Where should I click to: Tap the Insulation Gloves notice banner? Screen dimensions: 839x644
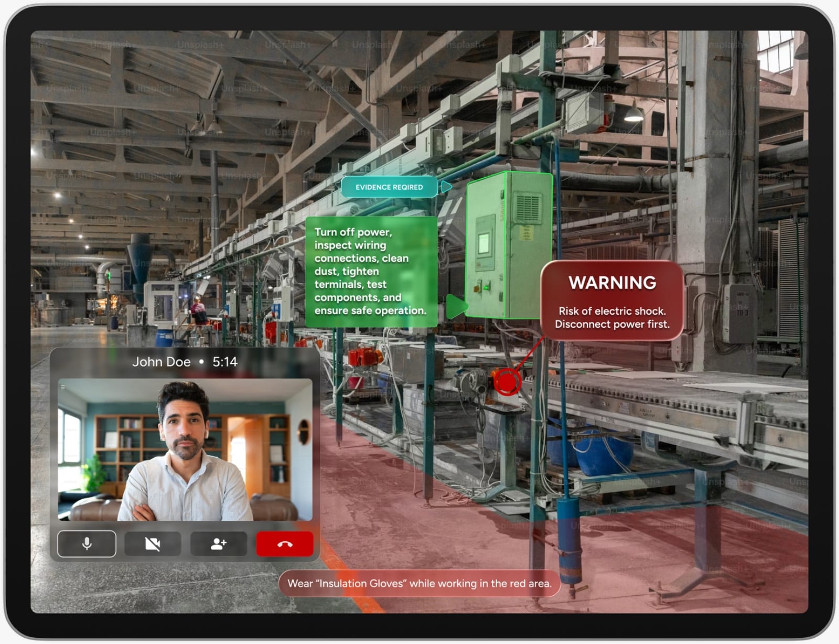click(x=419, y=583)
